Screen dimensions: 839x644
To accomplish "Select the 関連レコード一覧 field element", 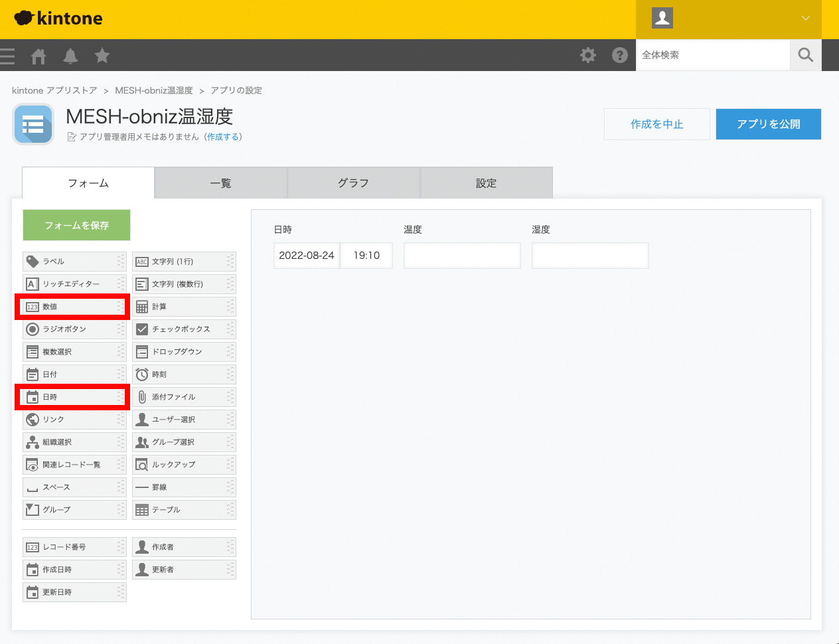I will click(x=74, y=465).
